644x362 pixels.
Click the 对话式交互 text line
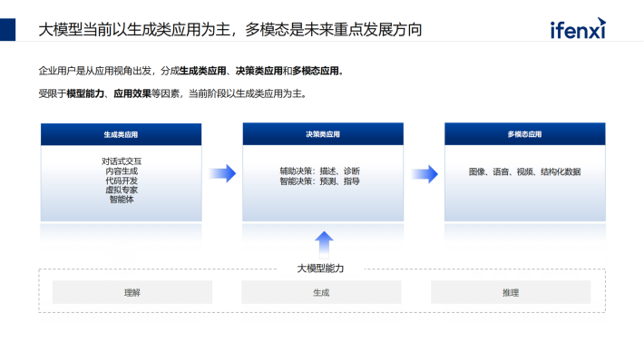(x=122, y=161)
